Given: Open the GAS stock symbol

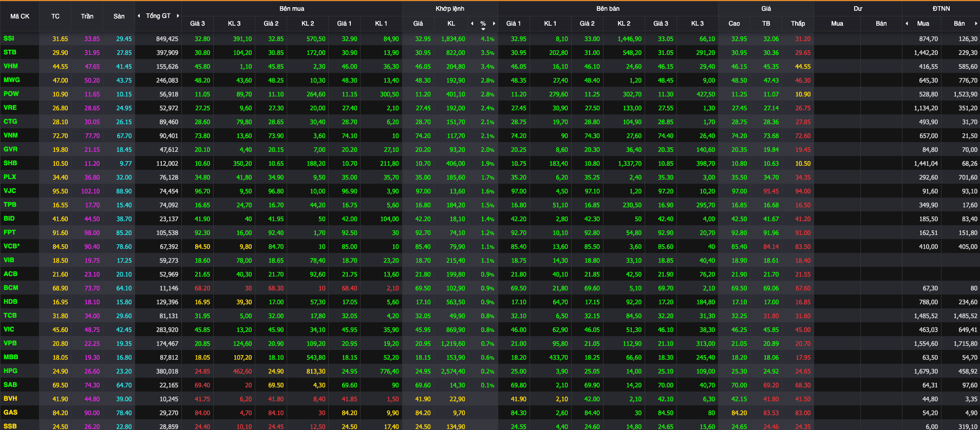Looking at the screenshot, I should tap(10, 413).
